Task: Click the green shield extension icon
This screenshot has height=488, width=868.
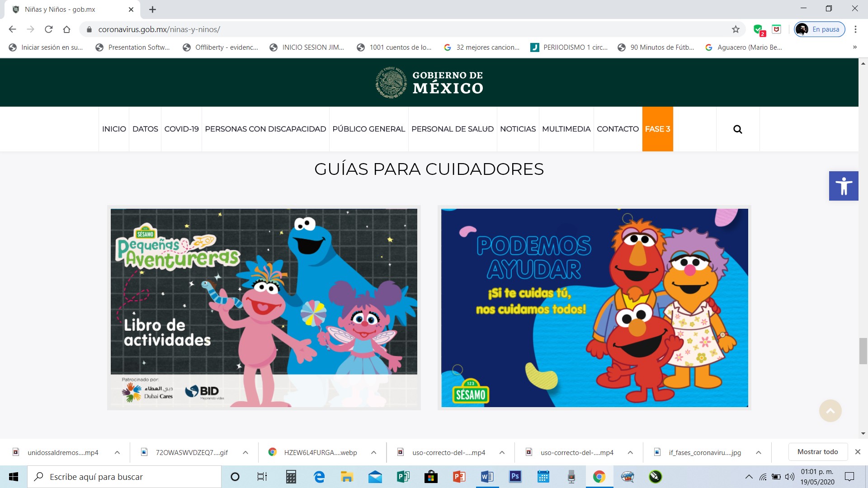Action: 759,30
